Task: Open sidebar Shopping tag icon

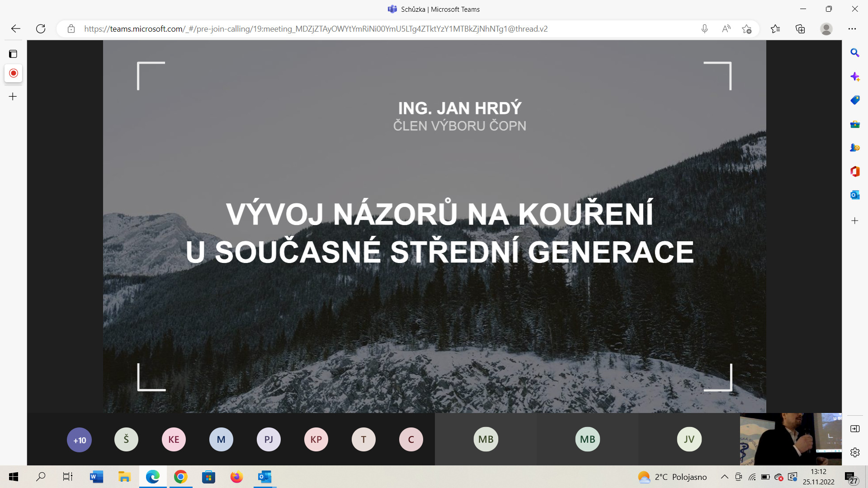Action: (855, 100)
